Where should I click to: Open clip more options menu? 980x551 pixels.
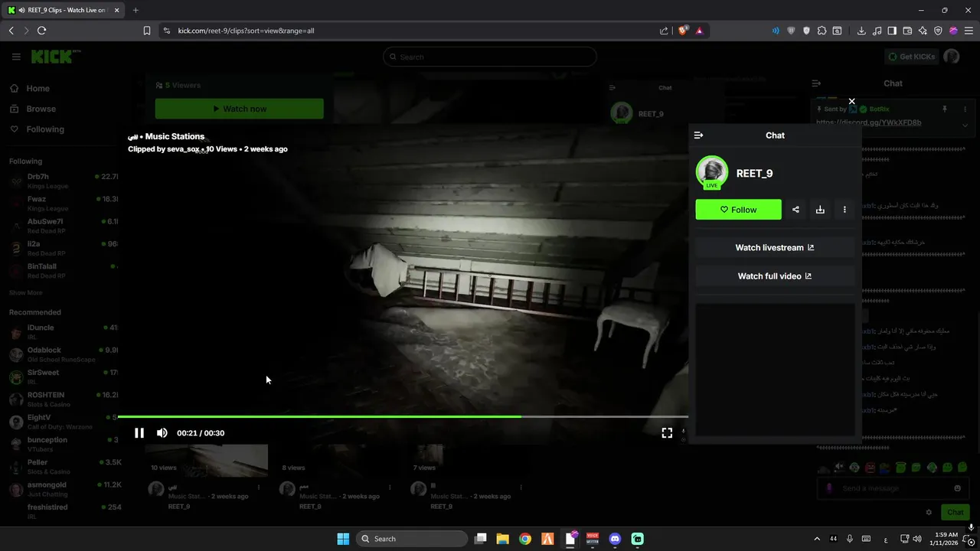[844, 210]
